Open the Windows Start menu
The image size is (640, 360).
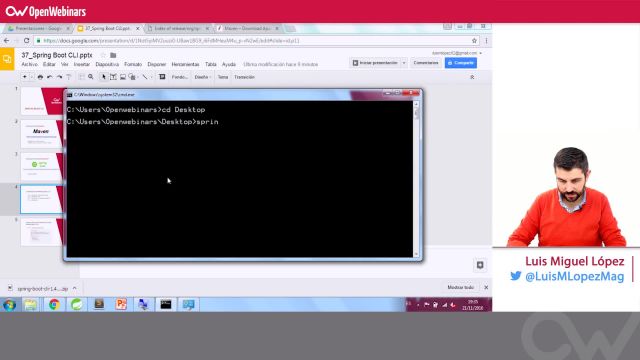tap(9, 305)
